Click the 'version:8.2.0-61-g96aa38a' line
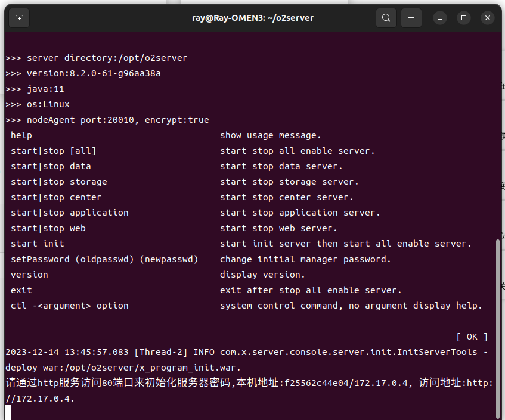 pos(94,73)
